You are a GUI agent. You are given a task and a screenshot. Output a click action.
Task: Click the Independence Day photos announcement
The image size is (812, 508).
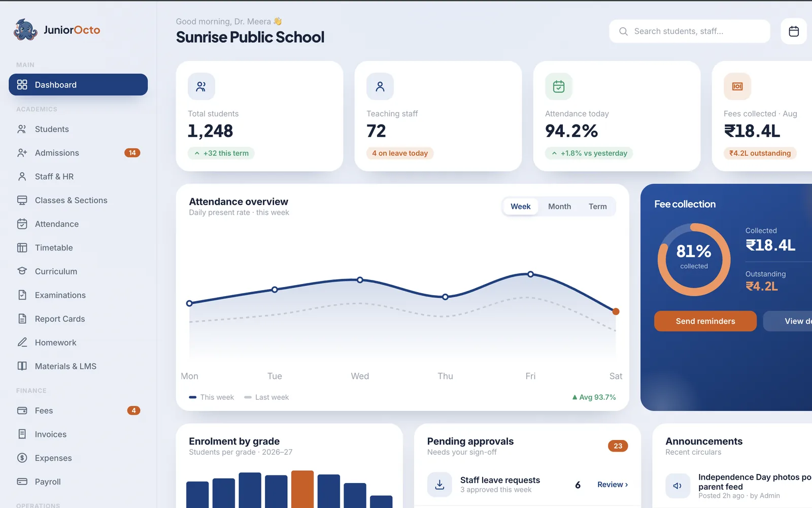(x=738, y=486)
